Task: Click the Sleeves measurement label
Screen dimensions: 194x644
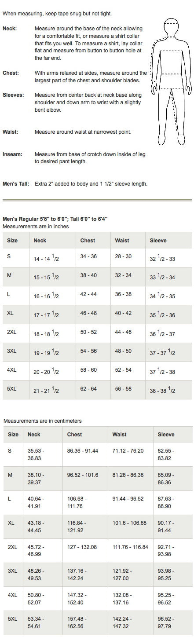Action: click(x=13, y=95)
